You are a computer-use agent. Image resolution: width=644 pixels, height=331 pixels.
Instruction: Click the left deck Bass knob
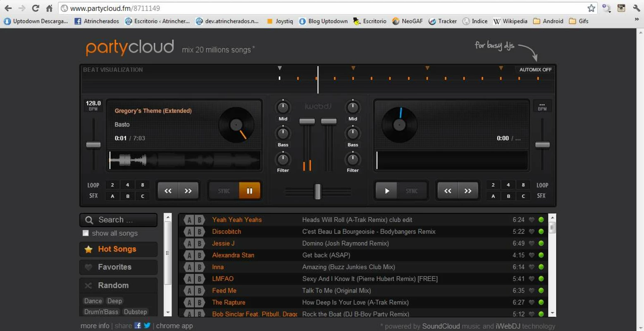[283, 133]
